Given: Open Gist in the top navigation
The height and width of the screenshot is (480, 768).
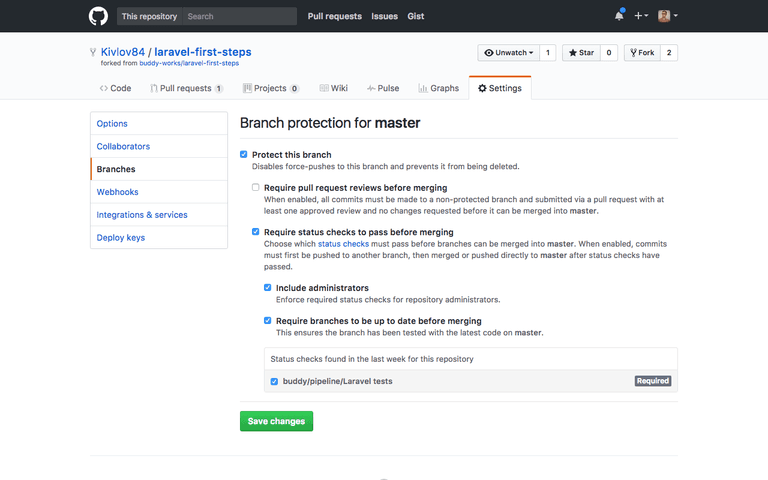Looking at the screenshot, I should pos(415,16).
